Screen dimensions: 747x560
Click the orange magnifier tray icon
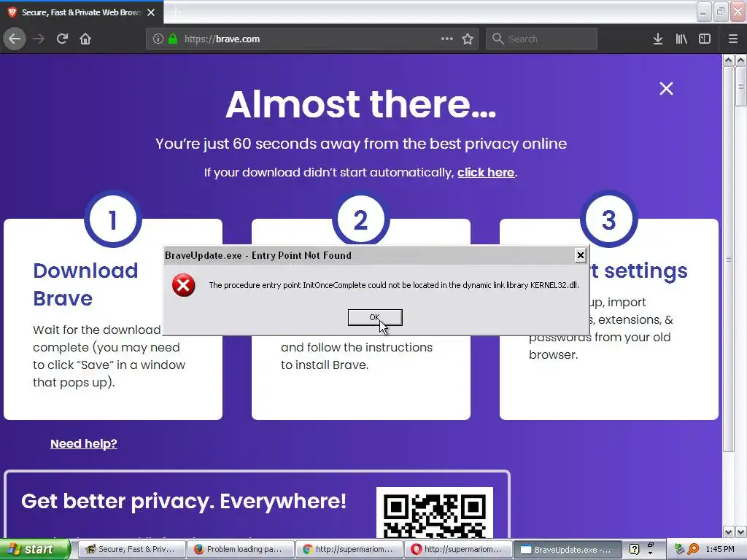[693, 550]
